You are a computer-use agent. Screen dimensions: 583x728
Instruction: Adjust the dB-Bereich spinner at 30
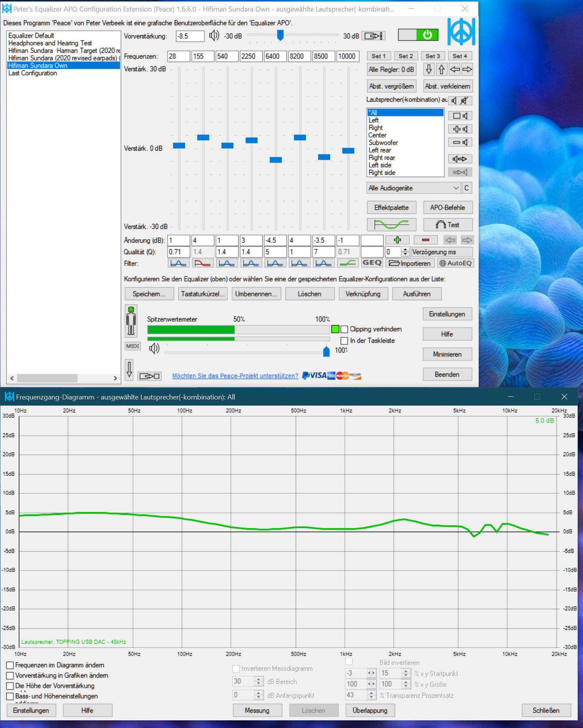click(259, 681)
